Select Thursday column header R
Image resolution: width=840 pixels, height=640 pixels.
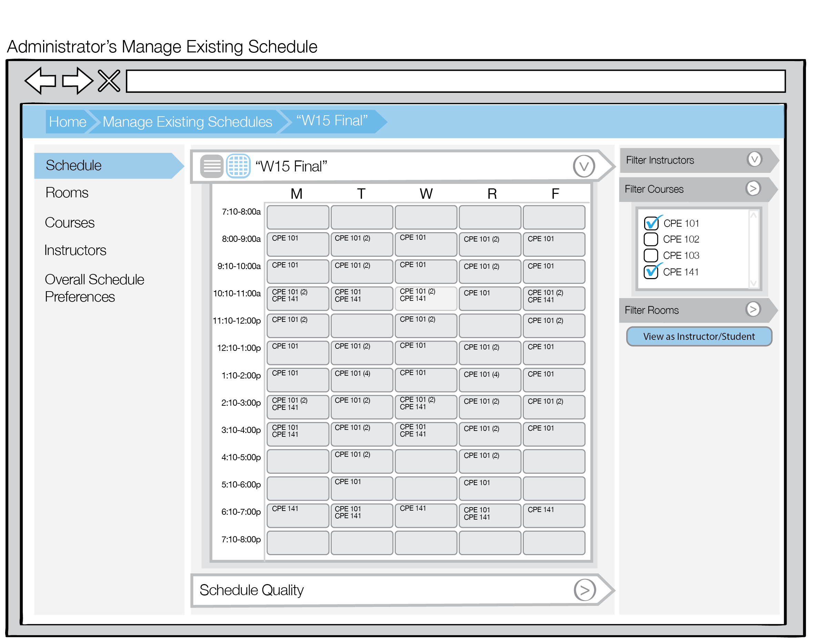pyautogui.click(x=492, y=194)
